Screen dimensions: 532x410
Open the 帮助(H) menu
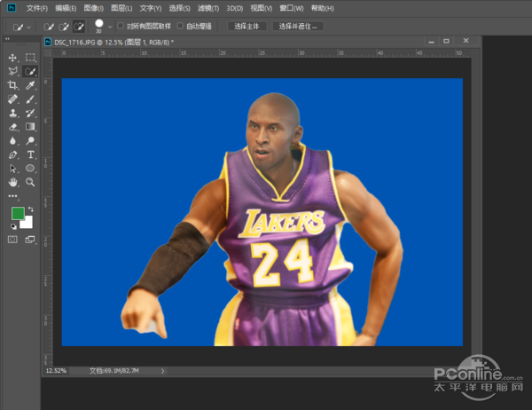point(323,8)
